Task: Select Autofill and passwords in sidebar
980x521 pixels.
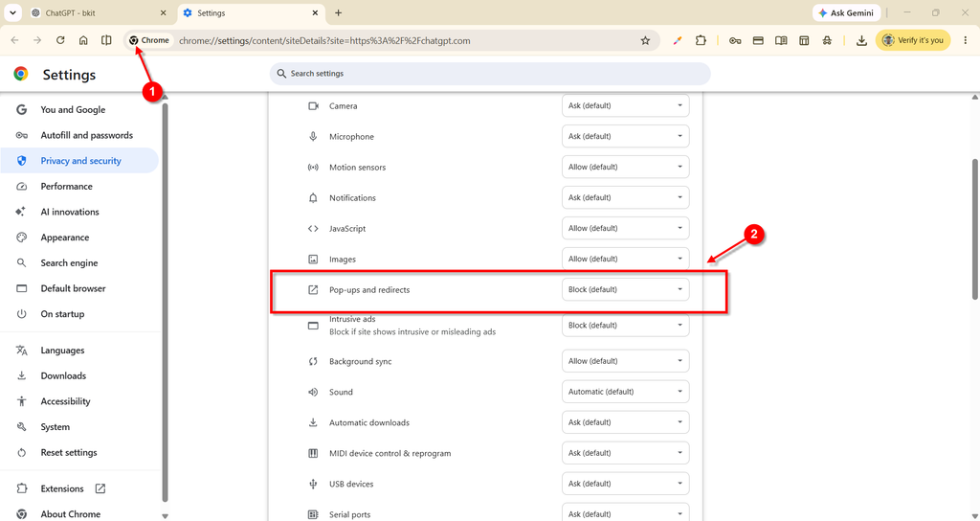Action: 79,135
